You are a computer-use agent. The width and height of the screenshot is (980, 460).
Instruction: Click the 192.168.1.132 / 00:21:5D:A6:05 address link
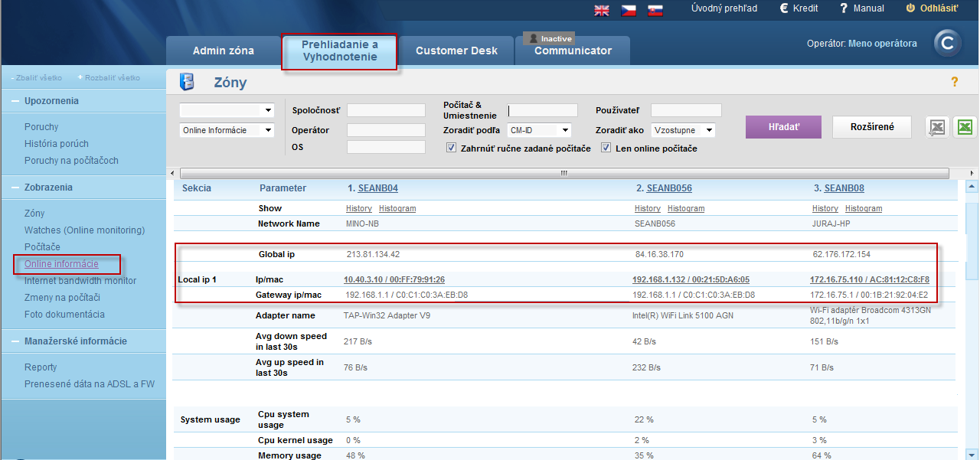click(x=691, y=280)
